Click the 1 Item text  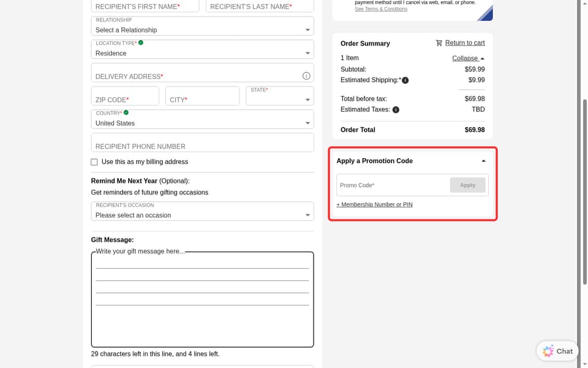click(350, 58)
